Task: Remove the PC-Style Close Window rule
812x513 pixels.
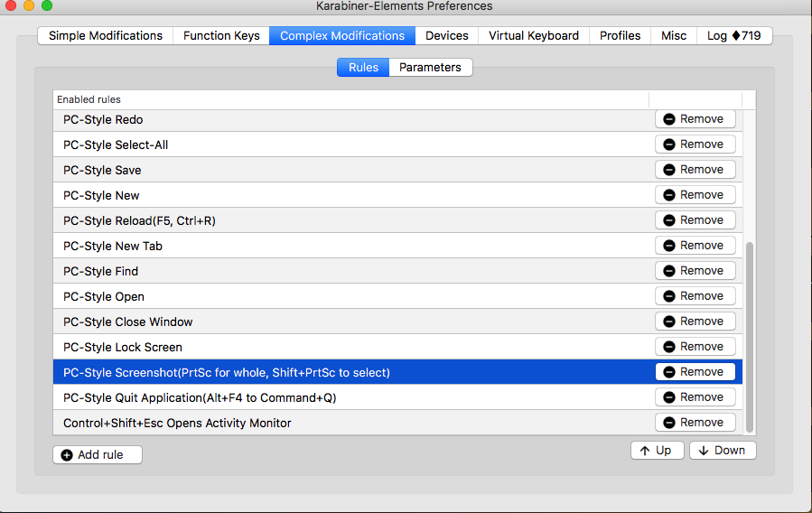Action: (x=694, y=322)
